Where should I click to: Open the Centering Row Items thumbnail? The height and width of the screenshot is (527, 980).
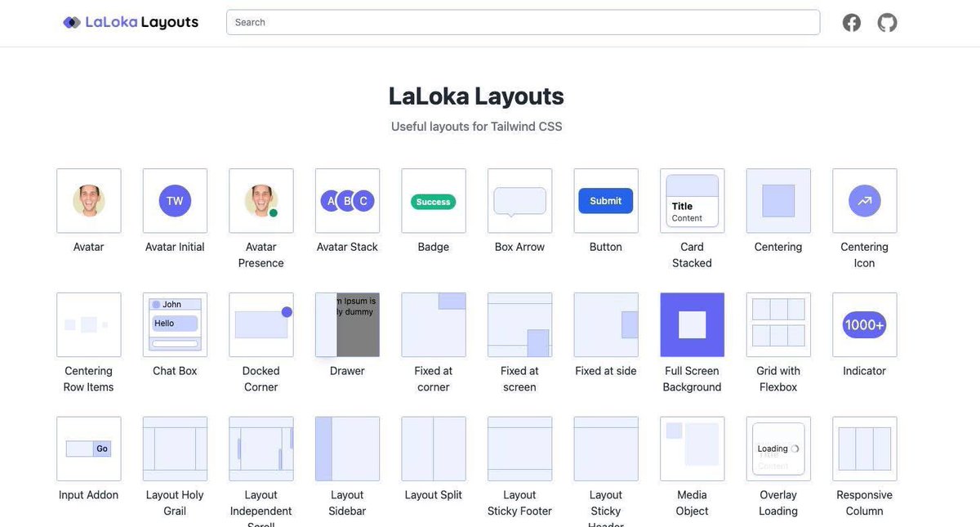(89, 325)
